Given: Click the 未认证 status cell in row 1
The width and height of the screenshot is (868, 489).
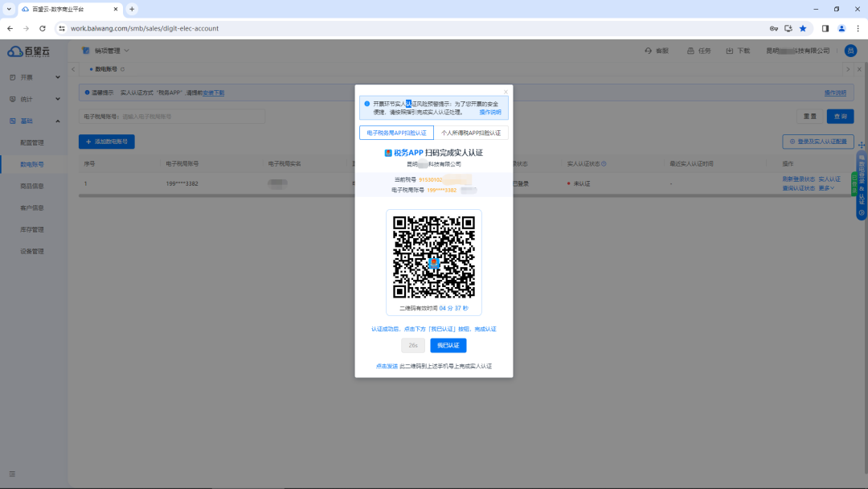Looking at the screenshot, I should pyautogui.click(x=580, y=183).
